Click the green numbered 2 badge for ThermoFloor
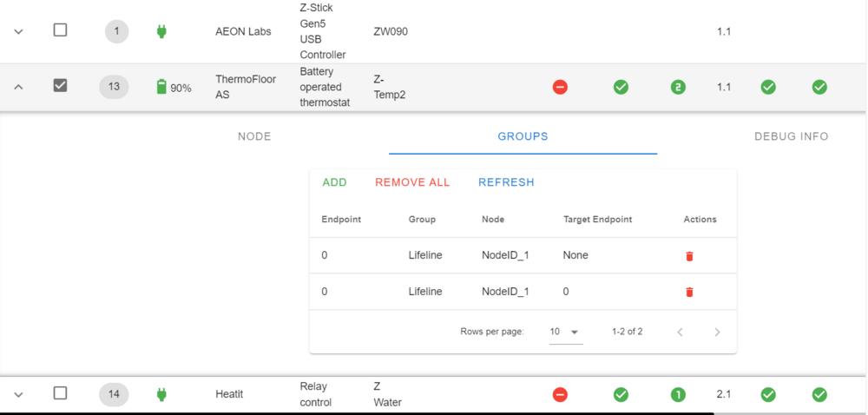The height and width of the screenshot is (415, 868). coord(678,87)
